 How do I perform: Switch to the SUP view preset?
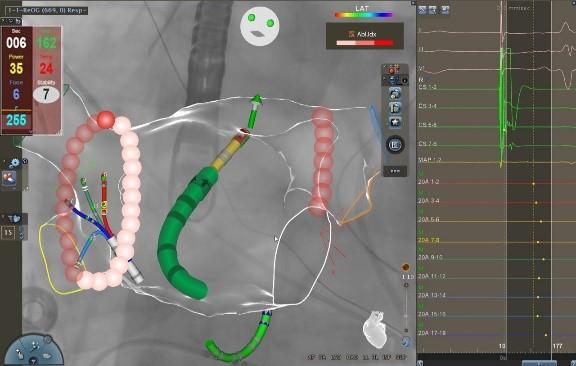(x=400, y=357)
